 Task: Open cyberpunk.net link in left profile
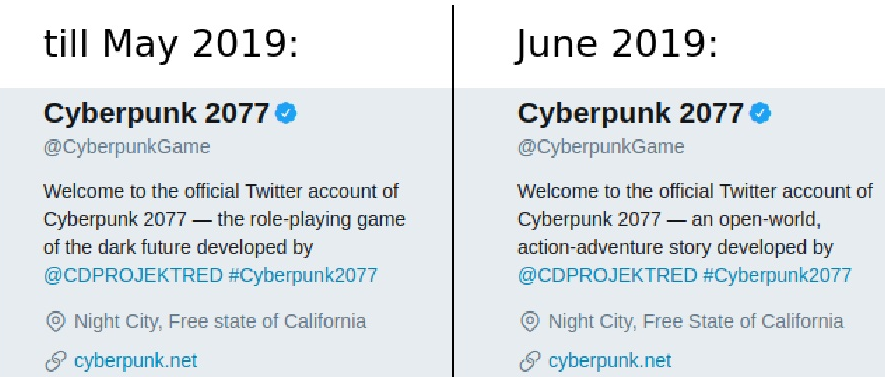coord(135,360)
